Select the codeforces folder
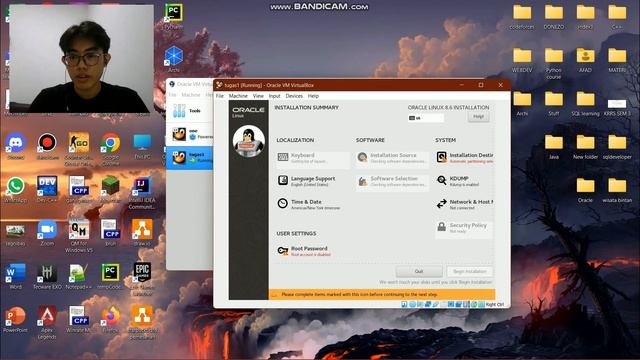This screenshot has height=360, width=640. click(522, 17)
